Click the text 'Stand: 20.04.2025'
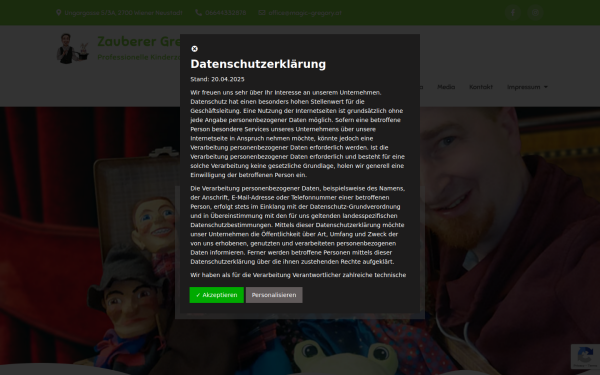This screenshot has height=375, width=600. (217, 79)
